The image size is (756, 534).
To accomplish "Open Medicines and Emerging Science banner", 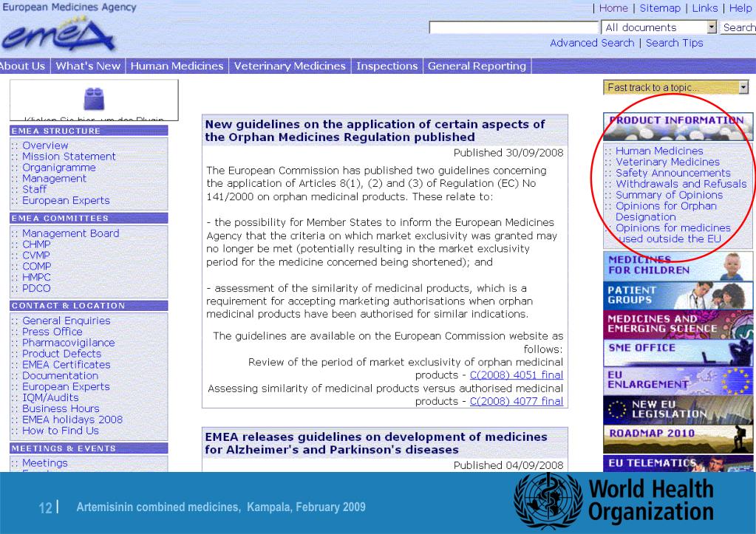I will (678, 324).
